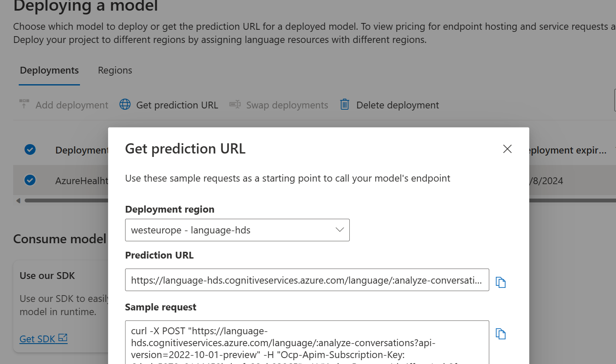Click the Delete deployment trash icon

coord(344,104)
